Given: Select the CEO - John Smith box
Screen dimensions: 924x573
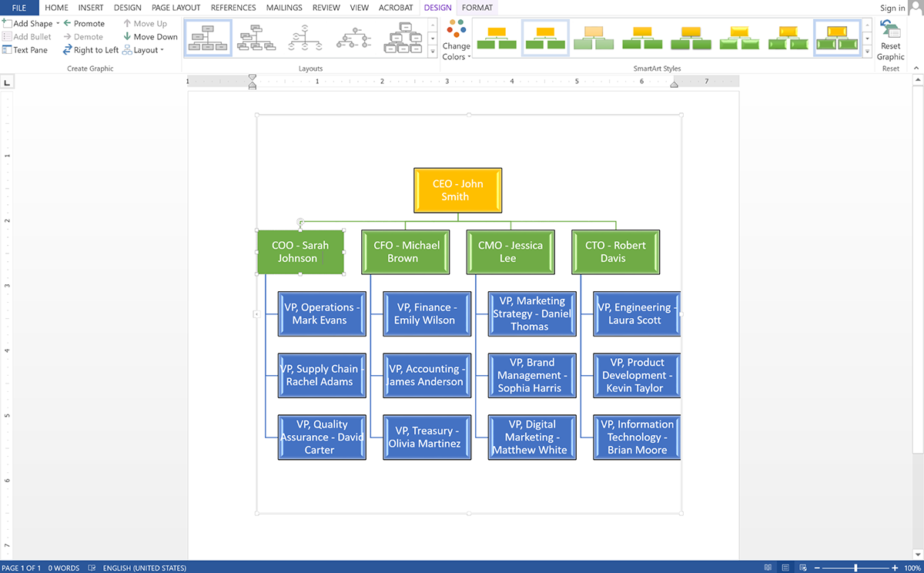Looking at the screenshot, I should (x=457, y=190).
